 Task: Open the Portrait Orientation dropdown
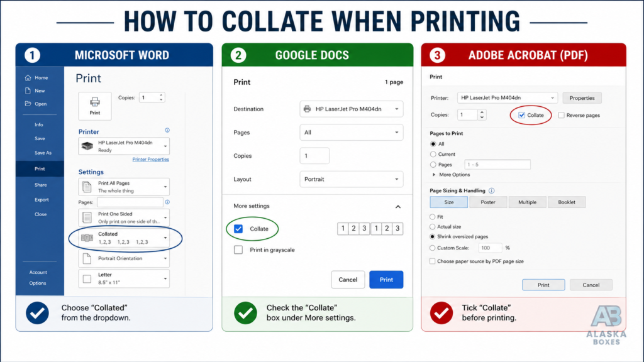[124, 258]
